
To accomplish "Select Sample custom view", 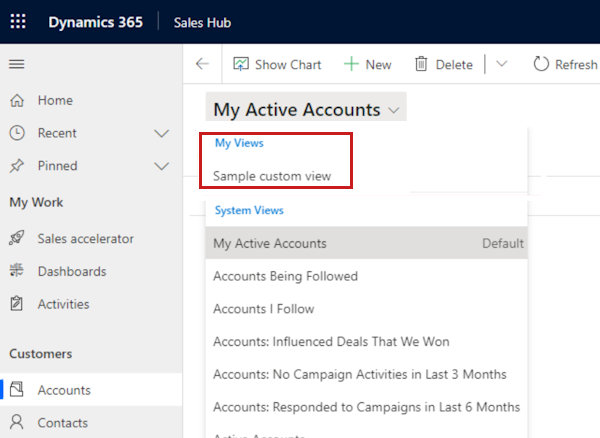I will click(x=271, y=176).
